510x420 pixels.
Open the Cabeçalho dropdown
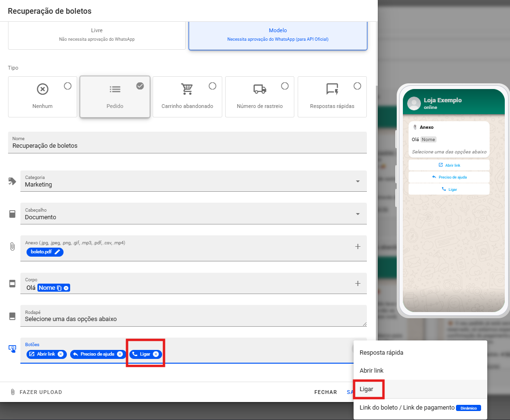point(358,214)
